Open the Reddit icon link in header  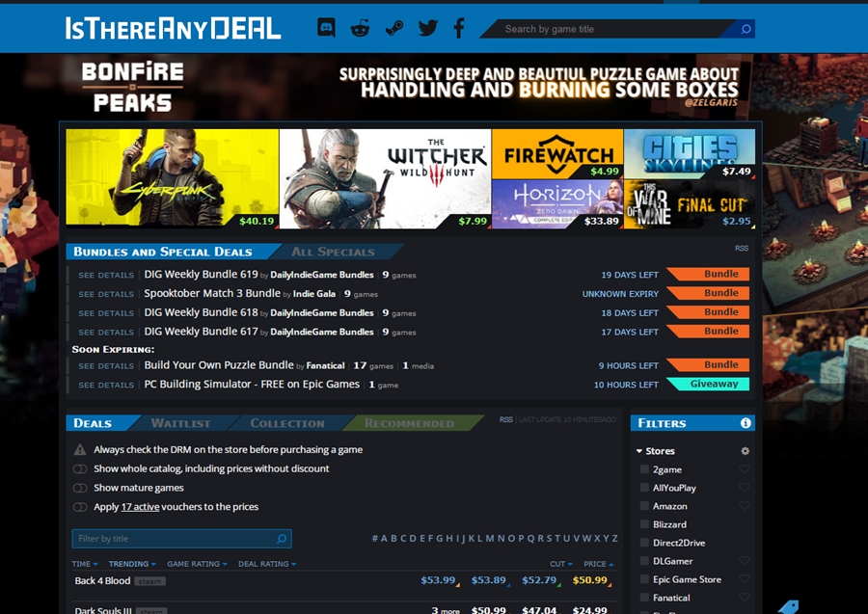point(360,28)
